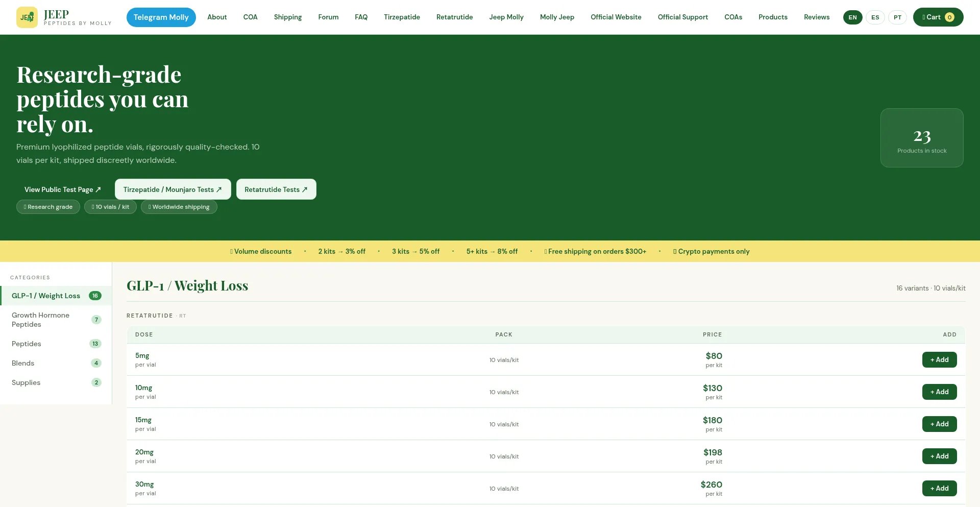Open the Jeep Molly nav link
Image resolution: width=980 pixels, height=507 pixels.
click(x=506, y=17)
